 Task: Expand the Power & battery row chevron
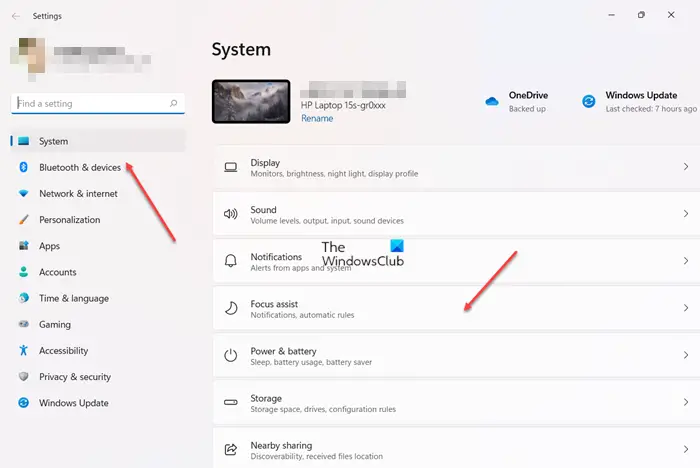click(x=686, y=355)
